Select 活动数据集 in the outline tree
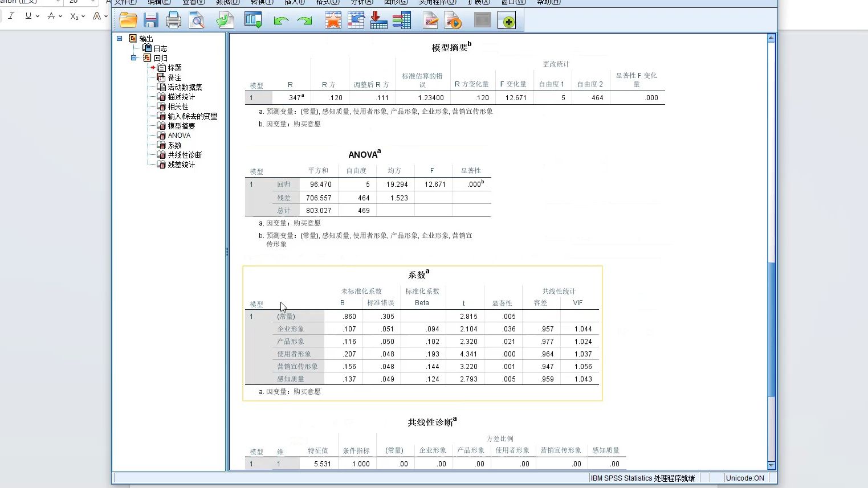Image resolution: width=868 pixels, height=488 pixels. [x=185, y=87]
